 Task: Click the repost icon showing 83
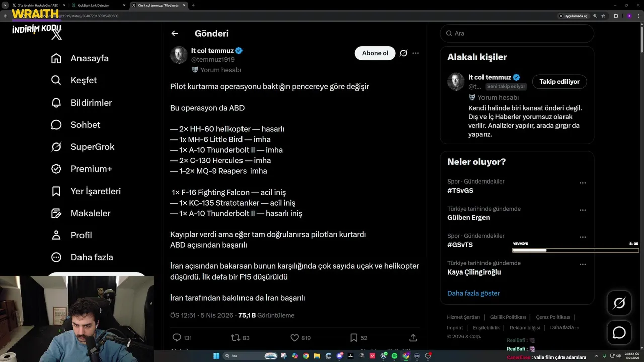(x=235, y=338)
